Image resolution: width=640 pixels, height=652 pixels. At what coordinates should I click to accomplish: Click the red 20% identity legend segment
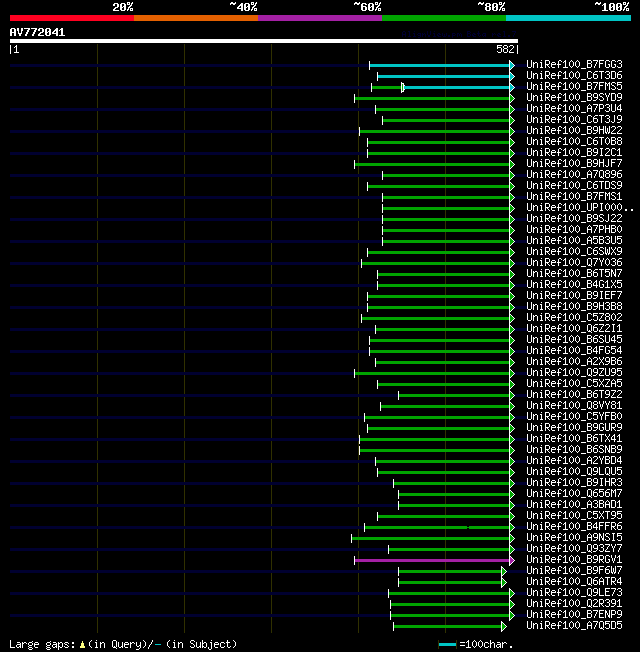72,18
